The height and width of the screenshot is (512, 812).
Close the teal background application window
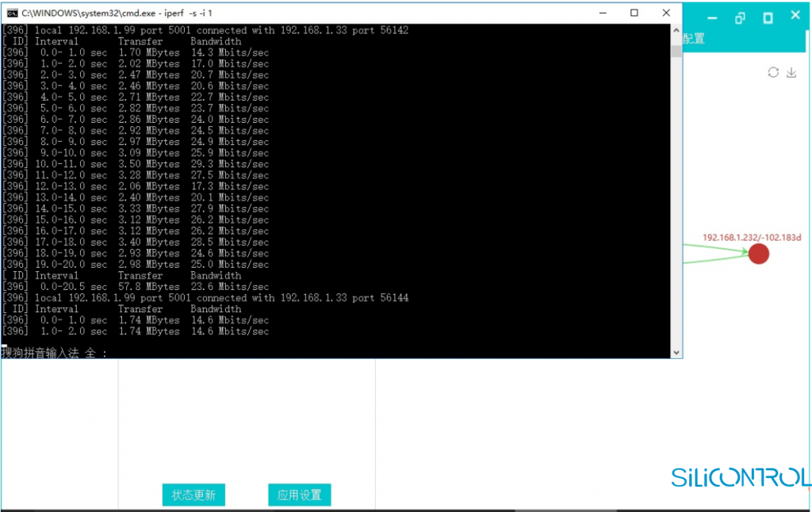(795, 16)
